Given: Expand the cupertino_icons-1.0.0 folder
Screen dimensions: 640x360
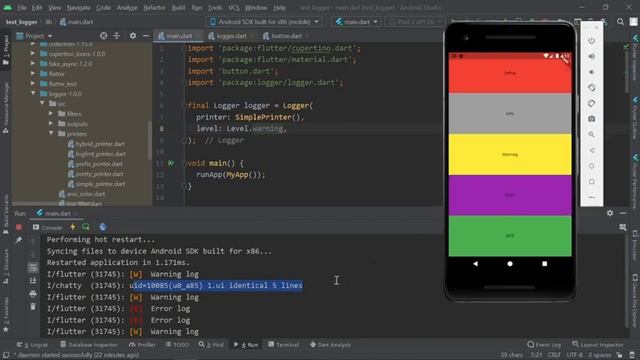Looking at the screenshot, I should click(x=33, y=53).
